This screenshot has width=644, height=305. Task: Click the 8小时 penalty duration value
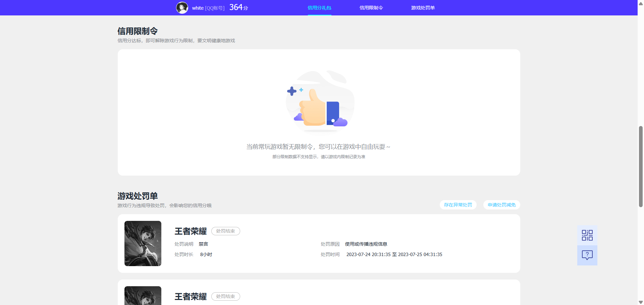[x=206, y=254]
